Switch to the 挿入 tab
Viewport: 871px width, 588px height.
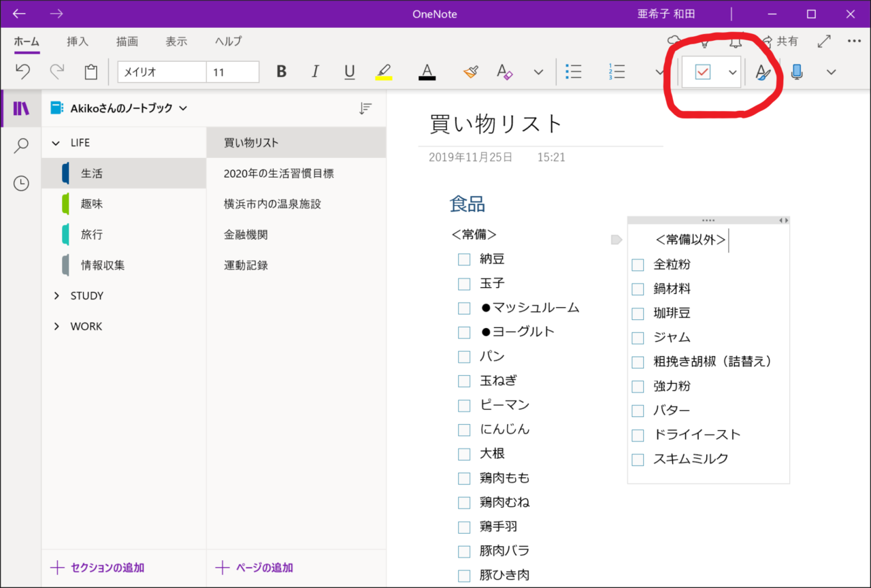click(78, 42)
